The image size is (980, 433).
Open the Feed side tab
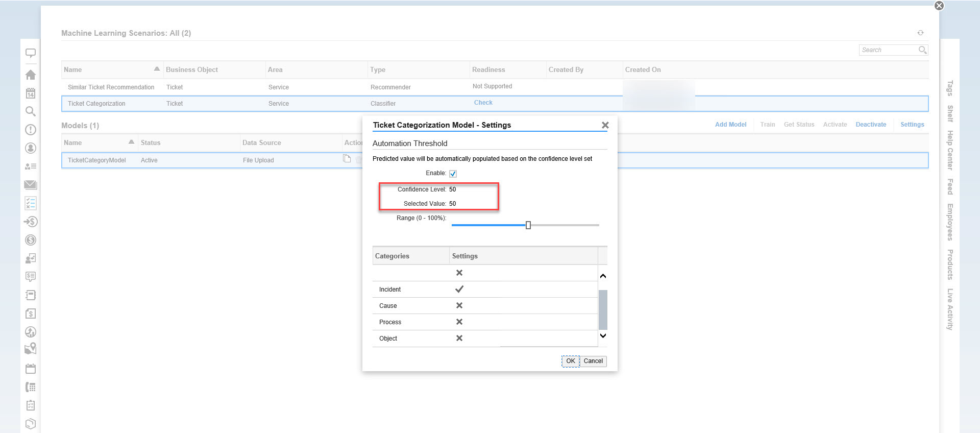click(x=950, y=186)
